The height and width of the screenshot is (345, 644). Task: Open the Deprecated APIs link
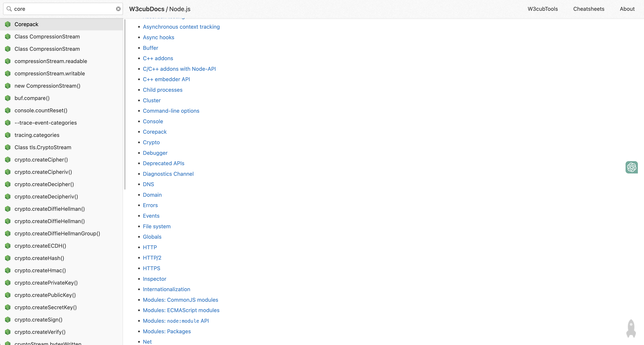(x=163, y=163)
